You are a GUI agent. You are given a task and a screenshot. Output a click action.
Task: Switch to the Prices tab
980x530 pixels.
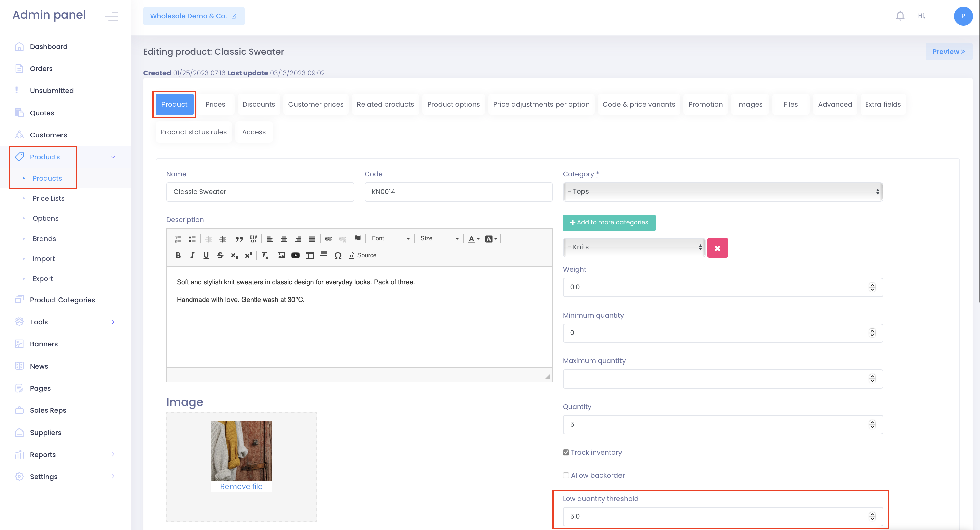(215, 104)
